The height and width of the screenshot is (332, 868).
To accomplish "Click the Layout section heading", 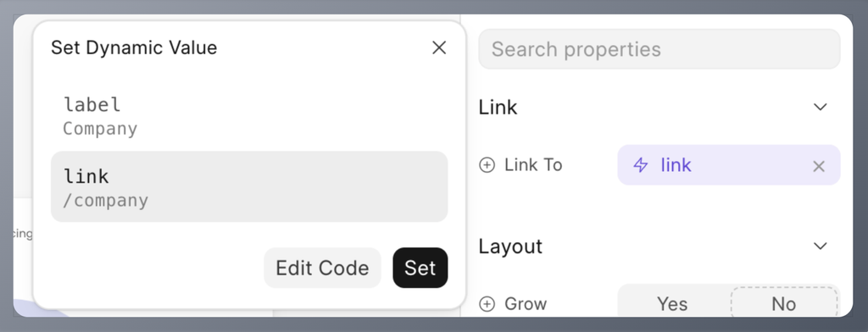I will pos(510,246).
